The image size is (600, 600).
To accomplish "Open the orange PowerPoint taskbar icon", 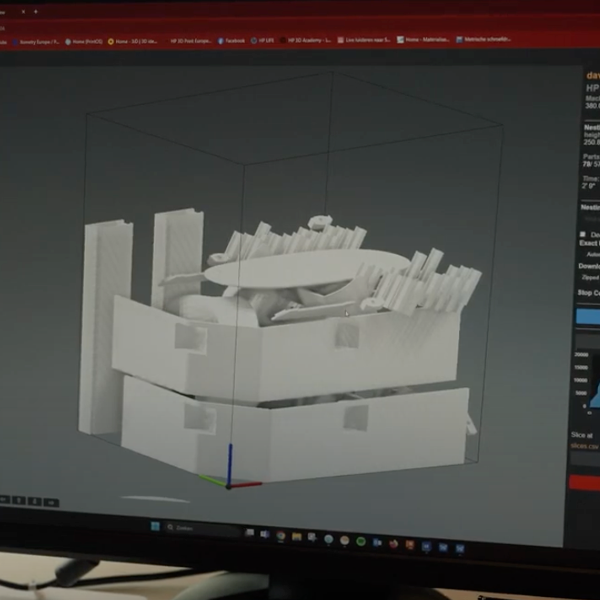I will 409,545.
